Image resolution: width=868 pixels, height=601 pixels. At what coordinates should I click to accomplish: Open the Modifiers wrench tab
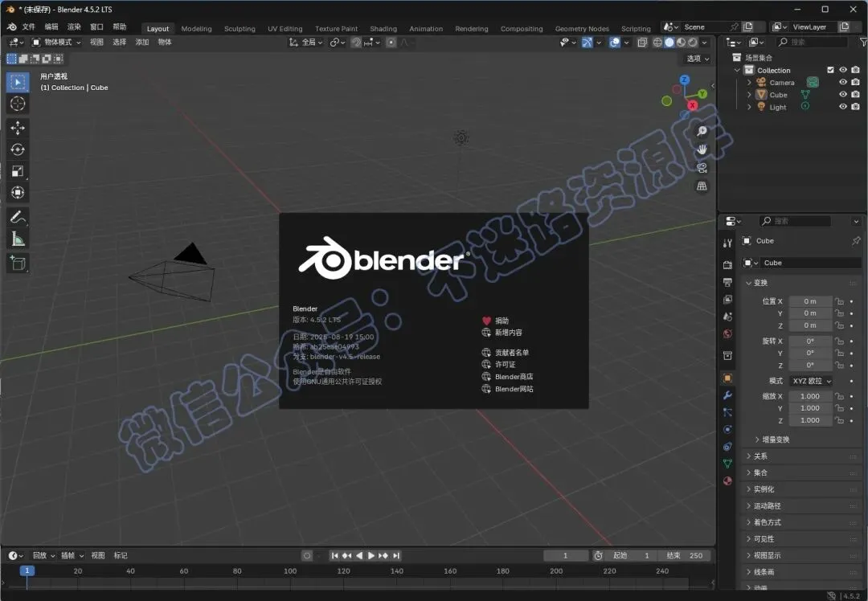point(727,395)
